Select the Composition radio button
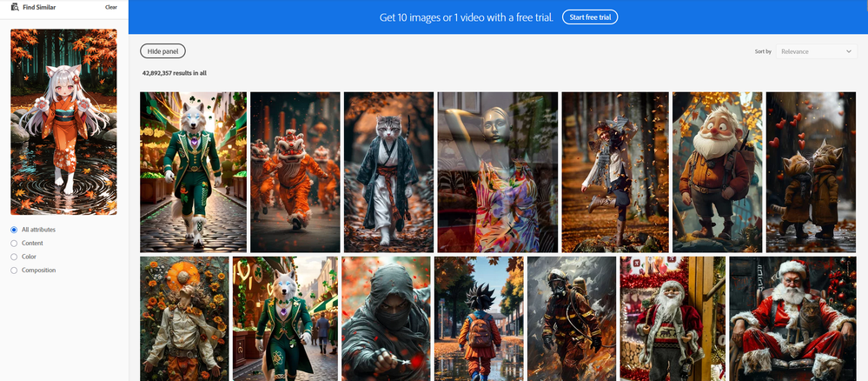This screenshot has height=381, width=868. pyautogui.click(x=14, y=270)
